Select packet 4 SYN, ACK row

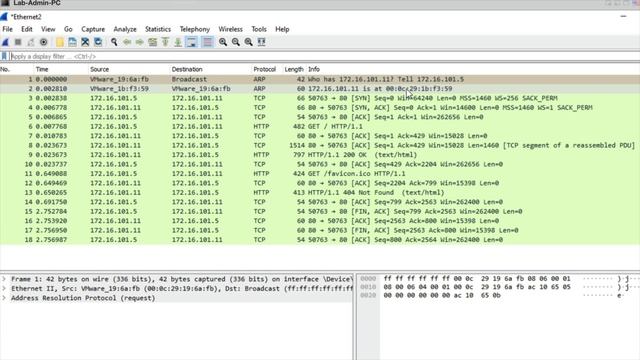[320, 107]
